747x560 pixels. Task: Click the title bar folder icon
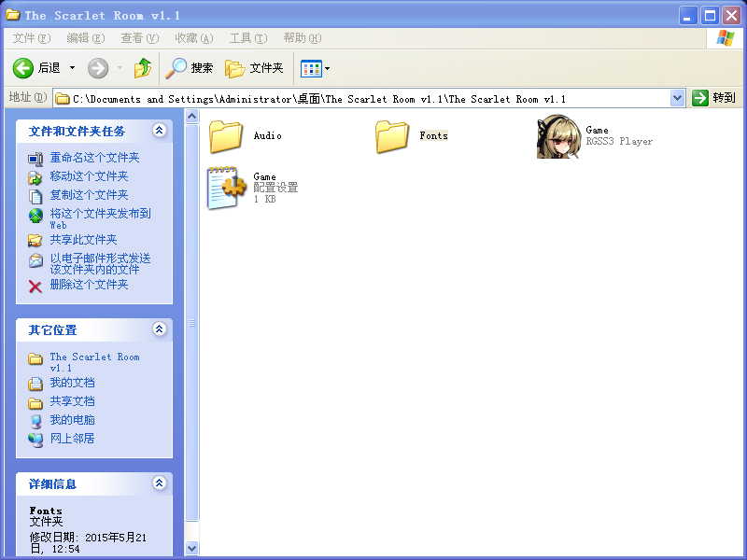(x=13, y=15)
